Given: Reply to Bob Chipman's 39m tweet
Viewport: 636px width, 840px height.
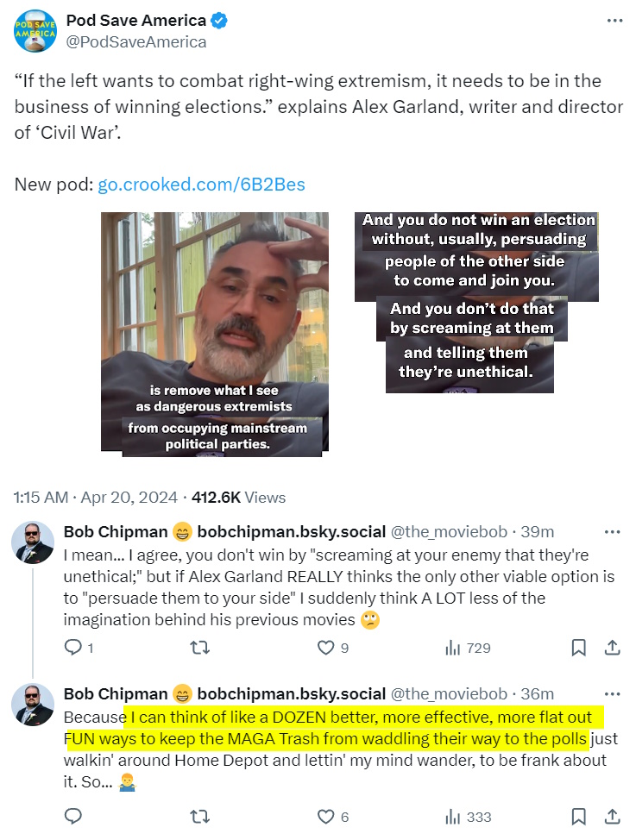Looking at the screenshot, I should point(73,648).
